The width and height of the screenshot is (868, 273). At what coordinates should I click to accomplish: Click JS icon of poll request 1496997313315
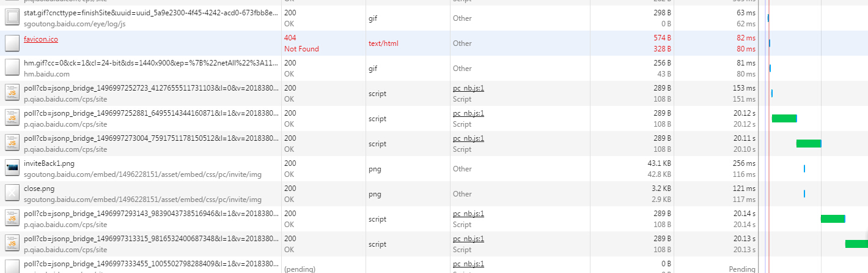point(12,244)
